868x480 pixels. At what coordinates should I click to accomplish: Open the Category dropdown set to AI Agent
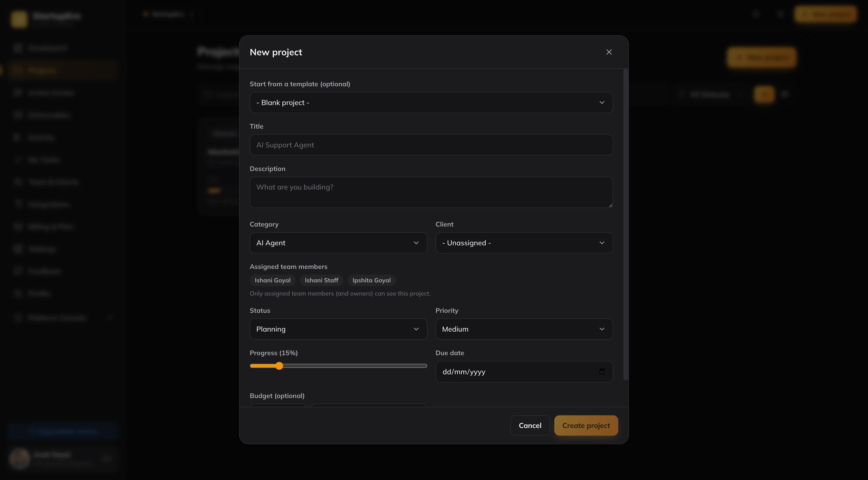[x=338, y=243]
